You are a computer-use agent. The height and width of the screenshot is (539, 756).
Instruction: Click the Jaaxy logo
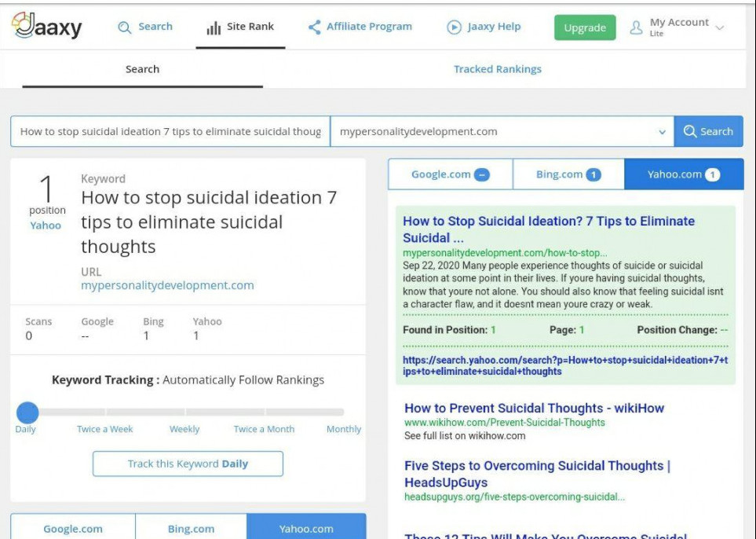[47, 26]
